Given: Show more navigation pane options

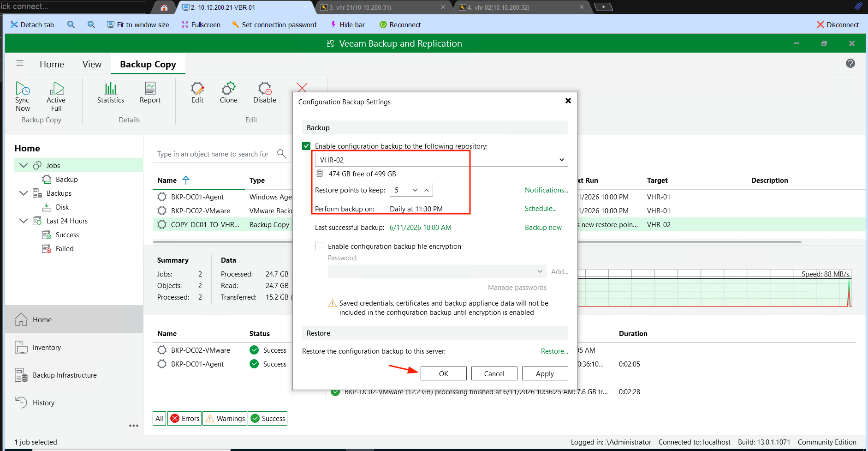Looking at the screenshot, I should 134,426.
